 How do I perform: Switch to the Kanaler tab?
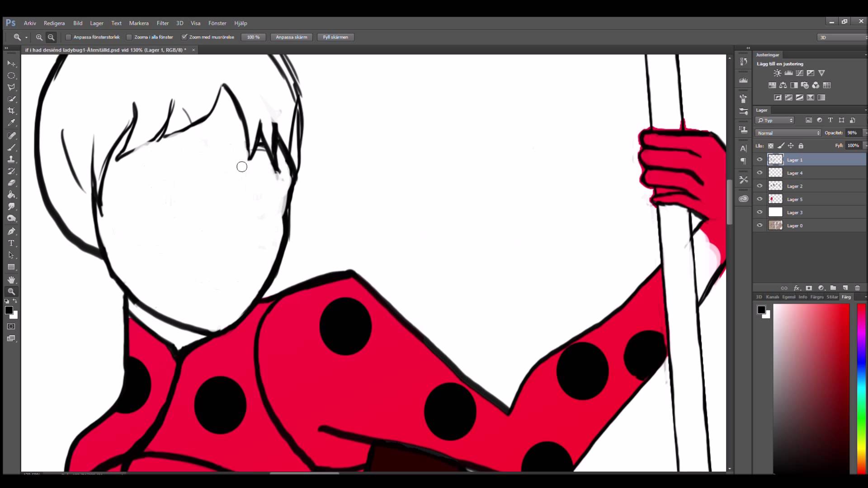pyautogui.click(x=774, y=297)
